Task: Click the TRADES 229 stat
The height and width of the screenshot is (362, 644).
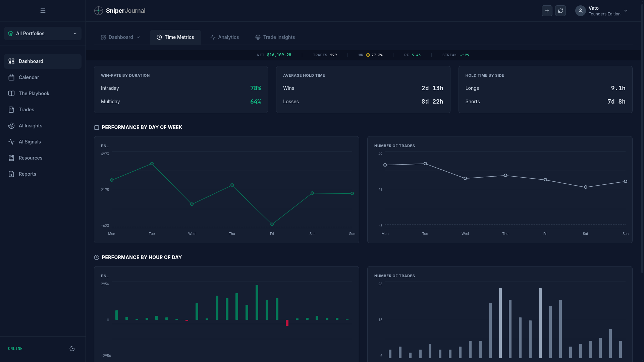Action: pyautogui.click(x=325, y=55)
